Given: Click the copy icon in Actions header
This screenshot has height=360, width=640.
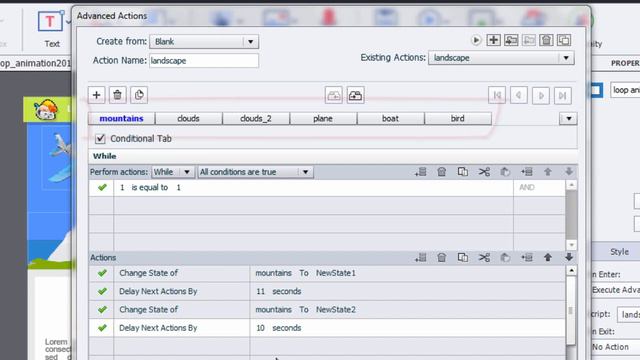Looking at the screenshot, I should pos(462,258).
